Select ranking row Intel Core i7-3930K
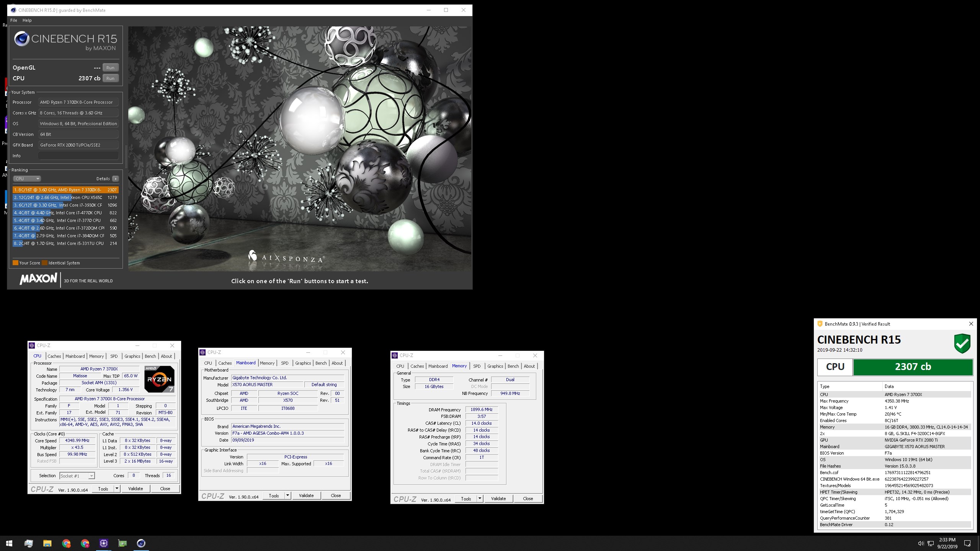This screenshot has height=551, width=980. 65,205
